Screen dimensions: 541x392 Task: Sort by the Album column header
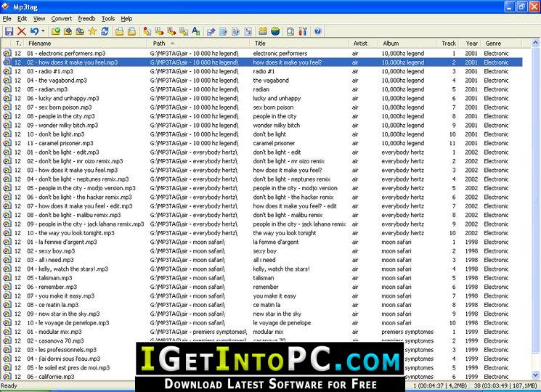click(x=407, y=44)
